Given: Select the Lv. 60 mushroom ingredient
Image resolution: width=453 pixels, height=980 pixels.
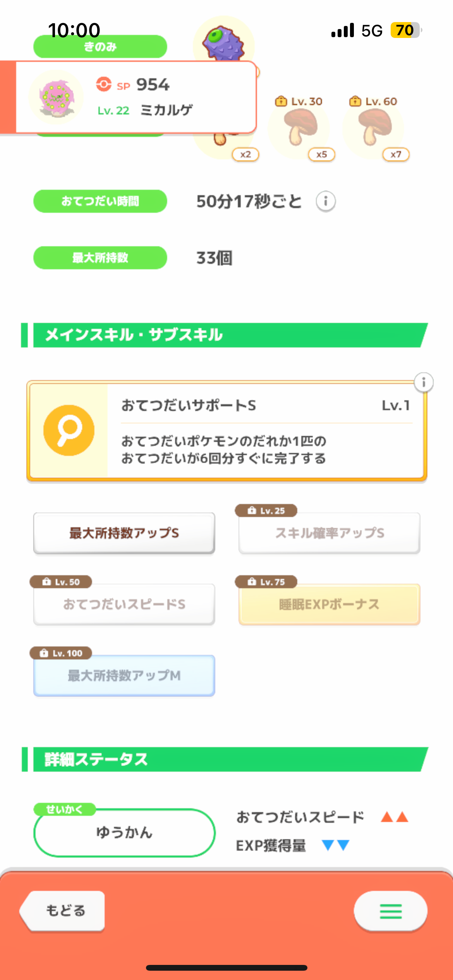Looking at the screenshot, I should coord(374,128).
